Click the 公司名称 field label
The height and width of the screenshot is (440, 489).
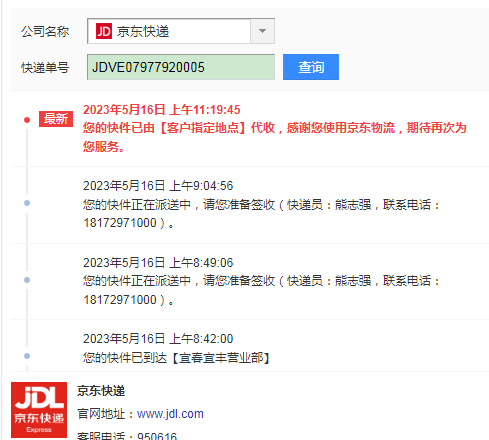click(x=45, y=32)
